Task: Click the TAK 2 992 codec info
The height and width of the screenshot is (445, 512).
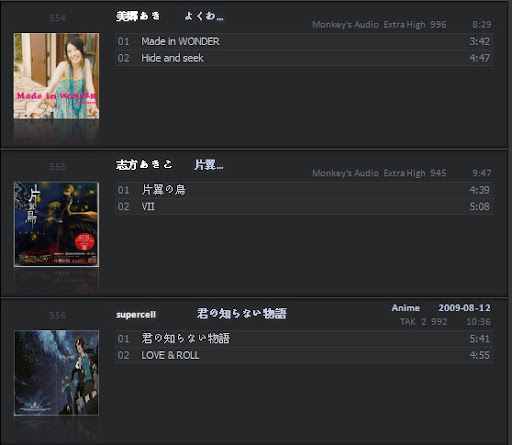Action: pyautogui.click(x=423, y=322)
